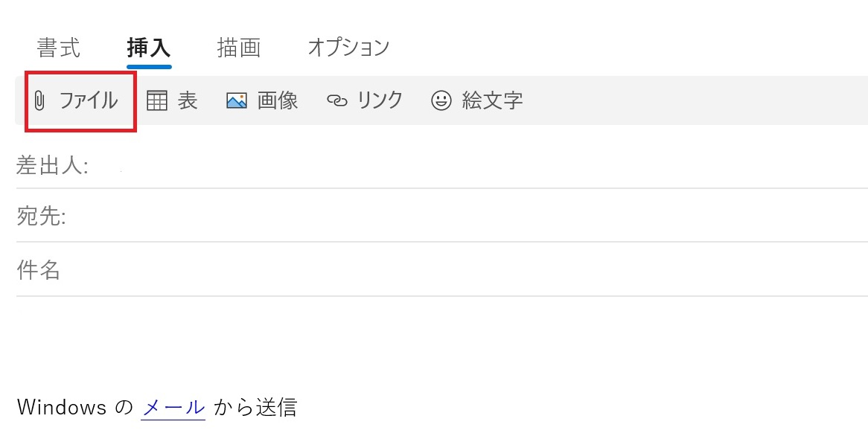Insert a table via the 表 toolbar item
The height and width of the screenshot is (436, 868).
(x=173, y=100)
